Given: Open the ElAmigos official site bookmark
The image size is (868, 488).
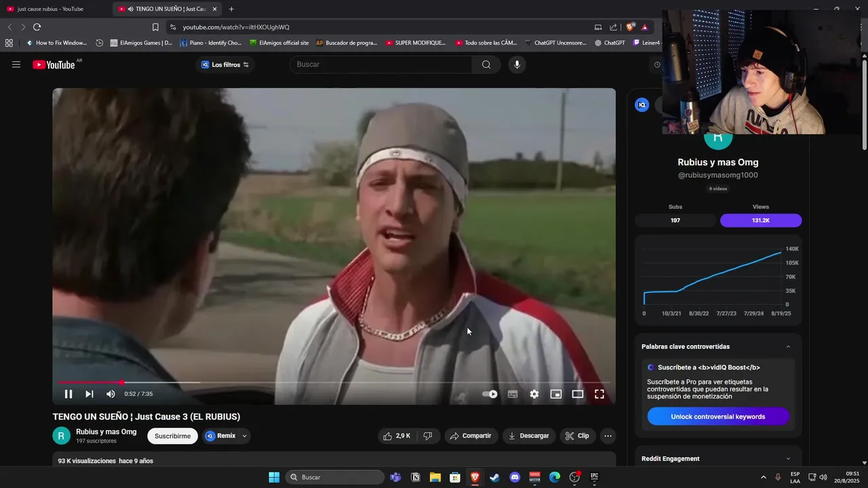Looking at the screenshot, I should pyautogui.click(x=279, y=43).
